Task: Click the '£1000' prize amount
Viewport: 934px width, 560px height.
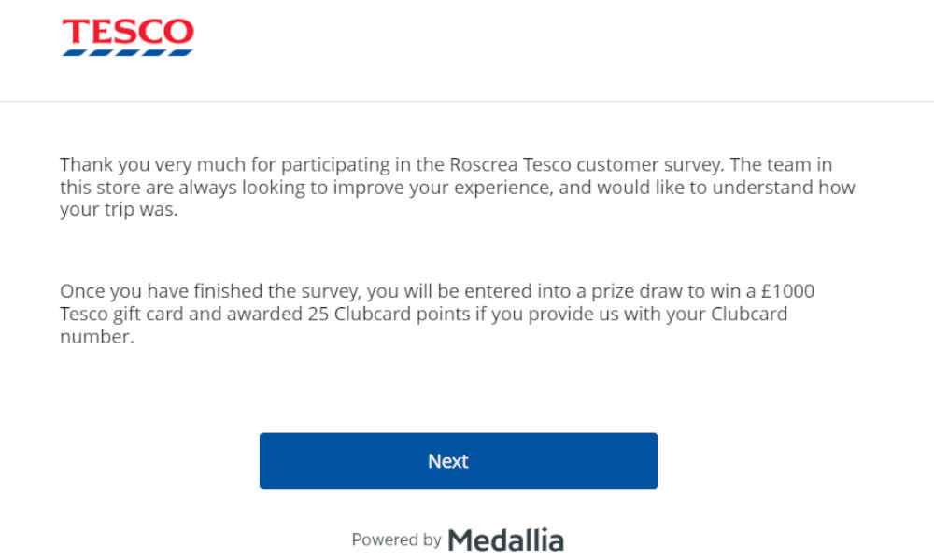Action: (787, 291)
